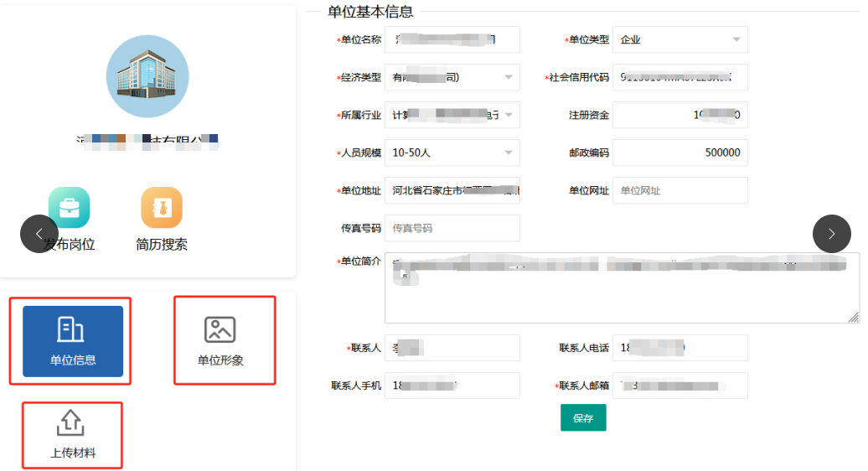Screen dimensions: 868x471
Task: Click the 发布岗位 briefcase icon
Action: 69,207
